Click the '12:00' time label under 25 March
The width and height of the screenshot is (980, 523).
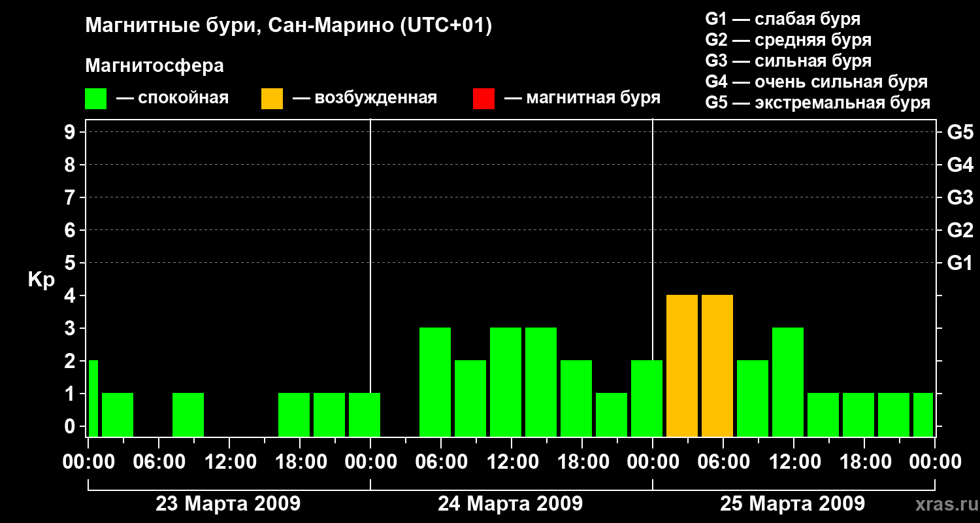click(794, 462)
